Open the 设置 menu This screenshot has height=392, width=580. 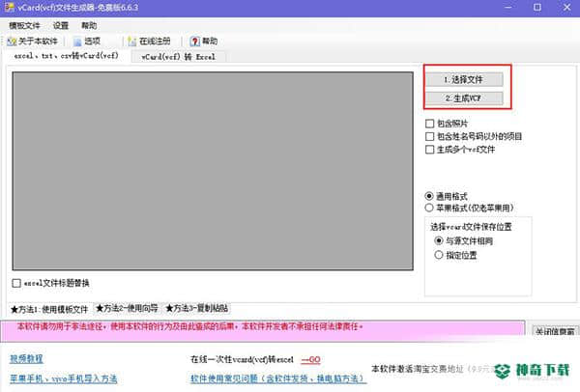click(61, 25)
